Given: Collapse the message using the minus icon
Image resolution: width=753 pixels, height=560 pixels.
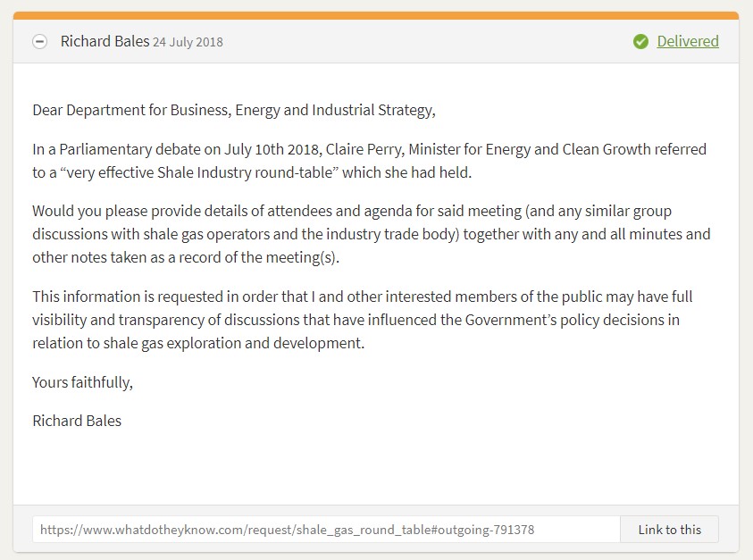Looking at the screenshot, I should pos(39,42).
